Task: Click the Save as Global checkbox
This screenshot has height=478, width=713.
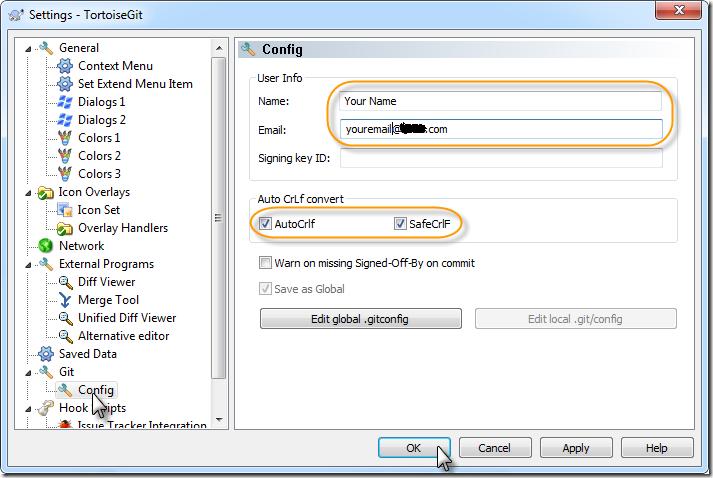Action: tap(265, 288)
